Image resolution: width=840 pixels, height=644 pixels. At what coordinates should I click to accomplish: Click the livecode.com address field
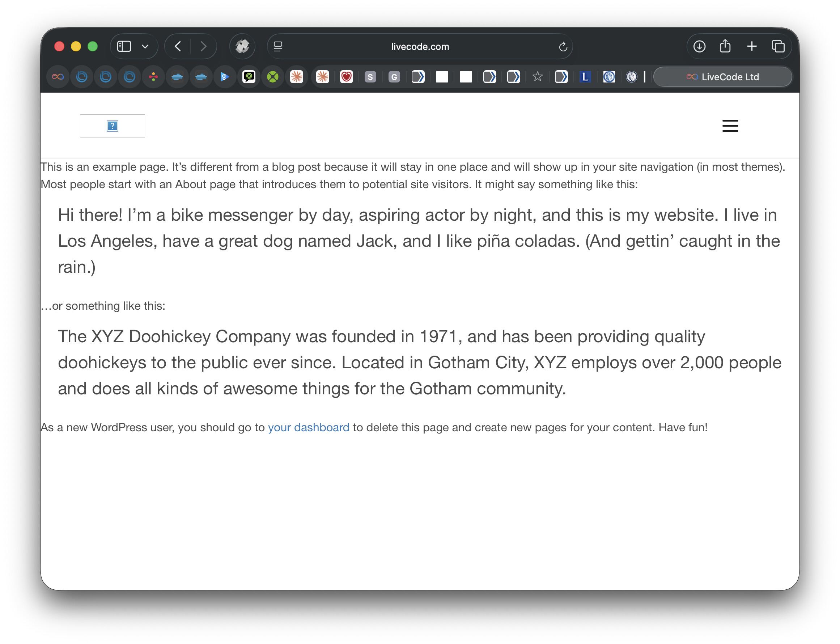(x=420, y=46)
